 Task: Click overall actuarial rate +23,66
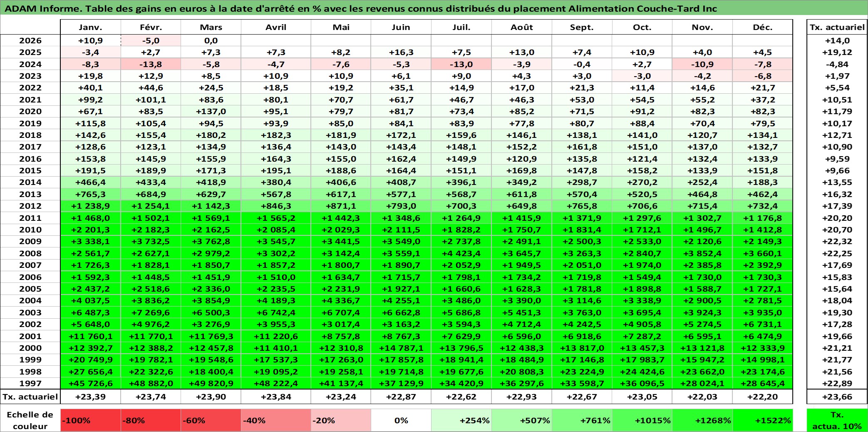[837, 397]
